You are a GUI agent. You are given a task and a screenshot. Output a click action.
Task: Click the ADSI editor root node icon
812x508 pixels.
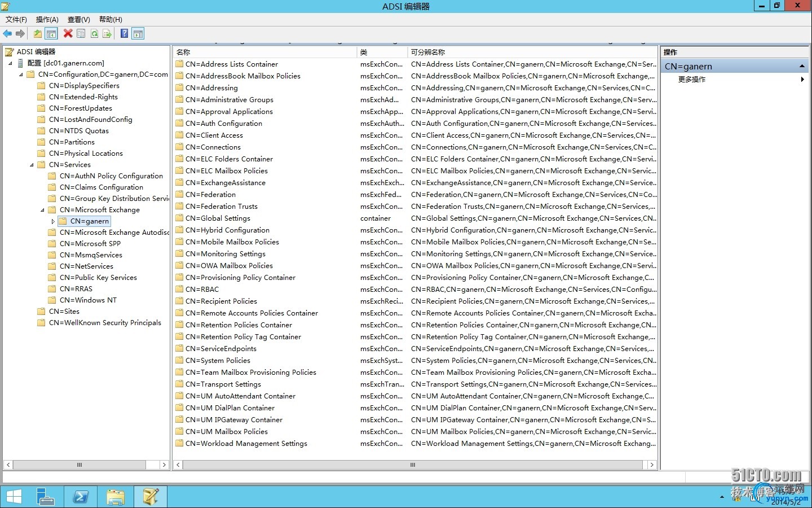coord(9,52)
